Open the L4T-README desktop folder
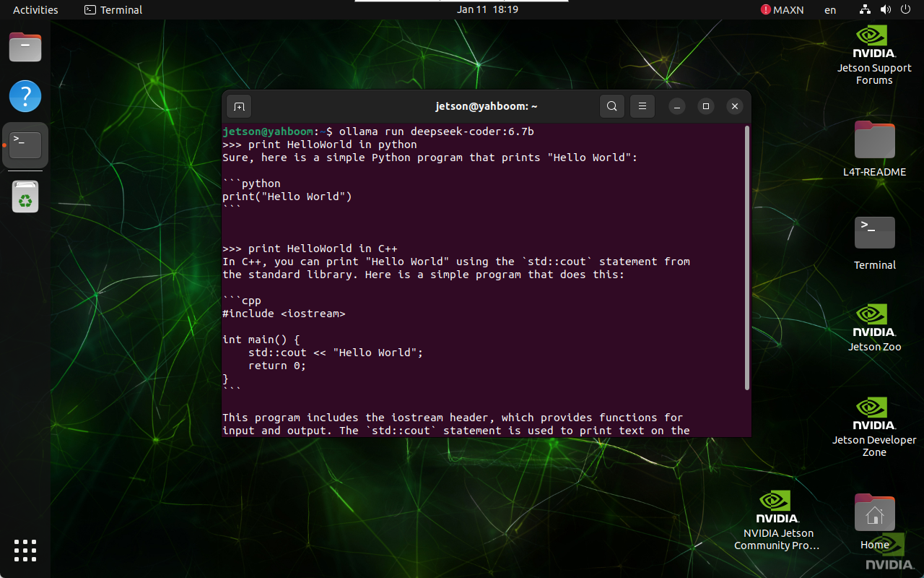This screenshot has width=924, height=578. point(874,148)
